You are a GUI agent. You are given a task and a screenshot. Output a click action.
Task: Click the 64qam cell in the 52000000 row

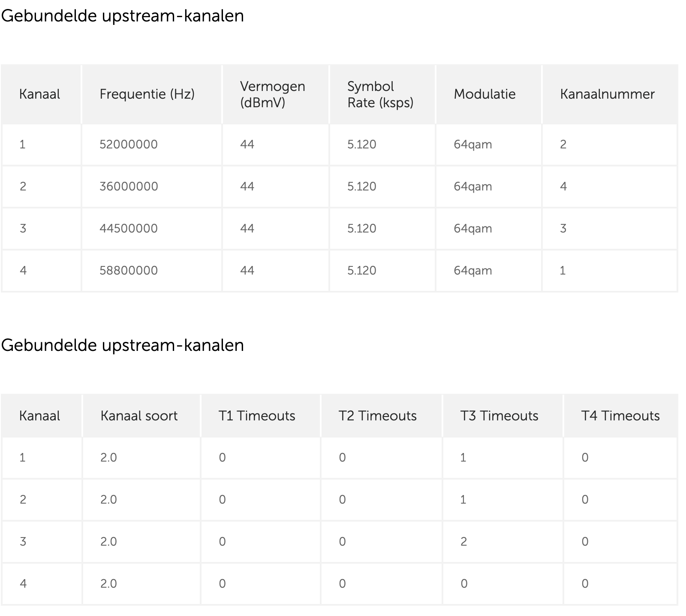coord(472,145)
